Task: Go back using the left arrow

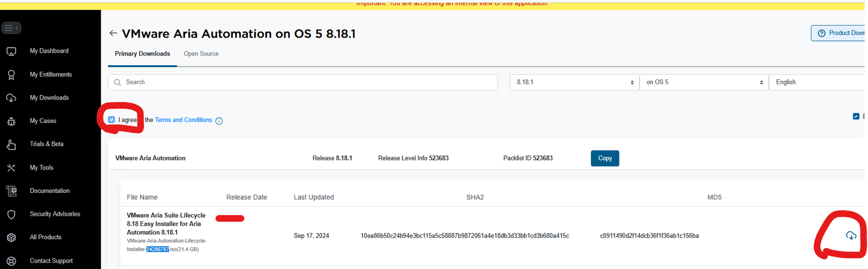Action: pos(113,33)
